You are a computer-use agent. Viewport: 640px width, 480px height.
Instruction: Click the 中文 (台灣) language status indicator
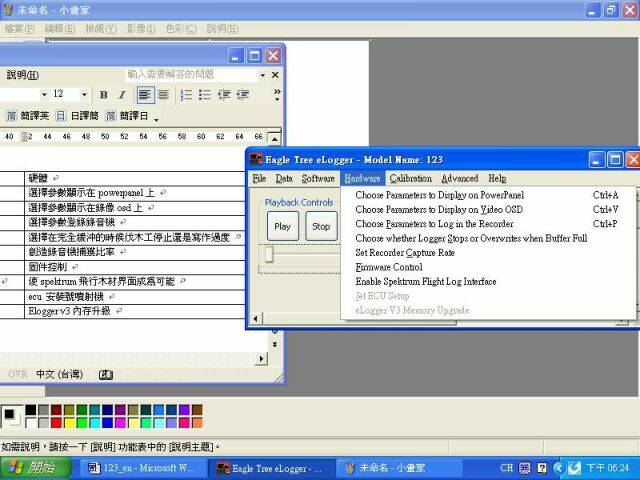(60, 374)
